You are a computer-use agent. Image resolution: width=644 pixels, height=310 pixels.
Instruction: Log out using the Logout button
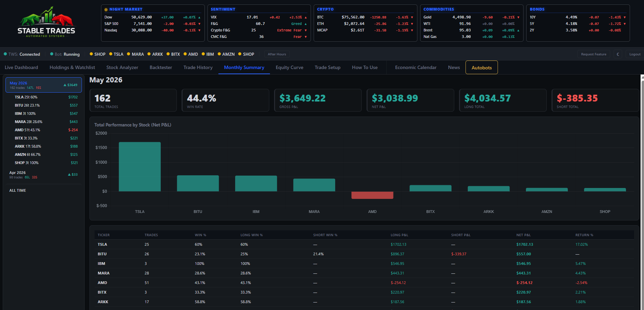635,54
